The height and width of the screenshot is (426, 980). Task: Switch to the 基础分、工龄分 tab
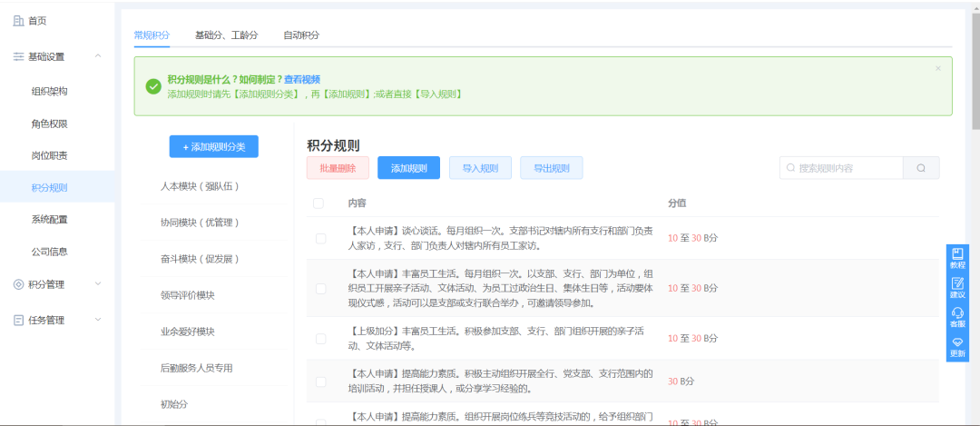click(x=226, y=35)
